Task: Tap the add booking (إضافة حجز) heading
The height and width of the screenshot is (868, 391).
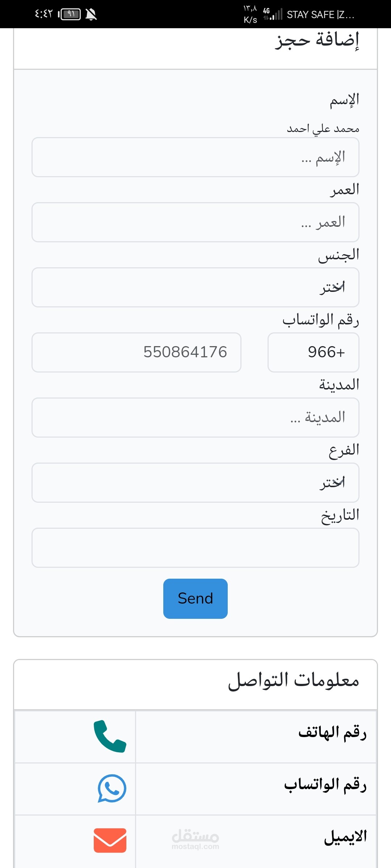Action: (x=317, y=41)
